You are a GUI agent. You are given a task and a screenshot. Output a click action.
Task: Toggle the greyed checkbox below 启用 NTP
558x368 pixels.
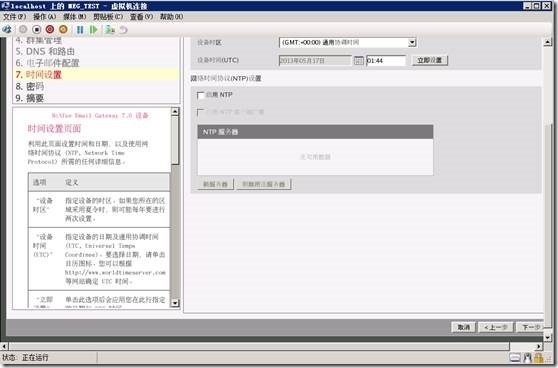tap(200, 112)
